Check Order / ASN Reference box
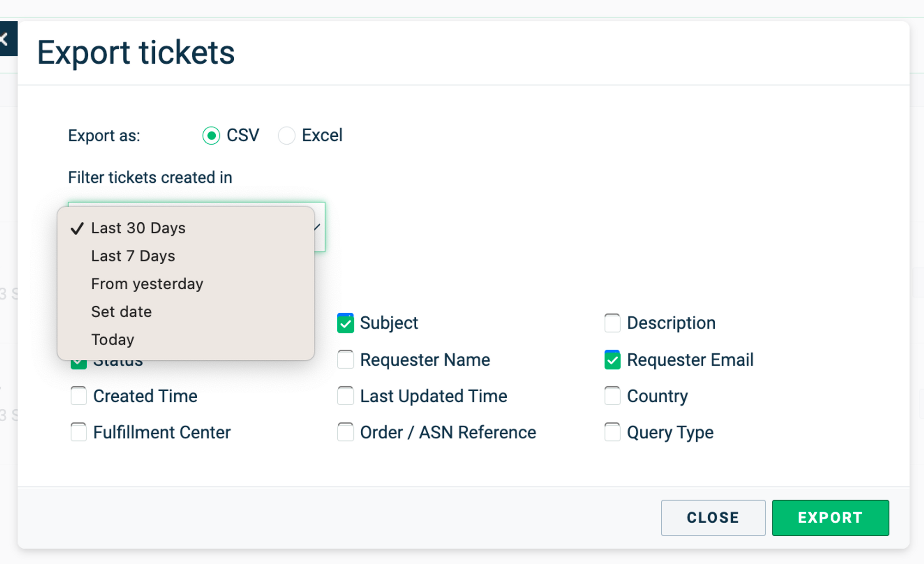Screen dimensions: 924x564 [x=346, y=432]
